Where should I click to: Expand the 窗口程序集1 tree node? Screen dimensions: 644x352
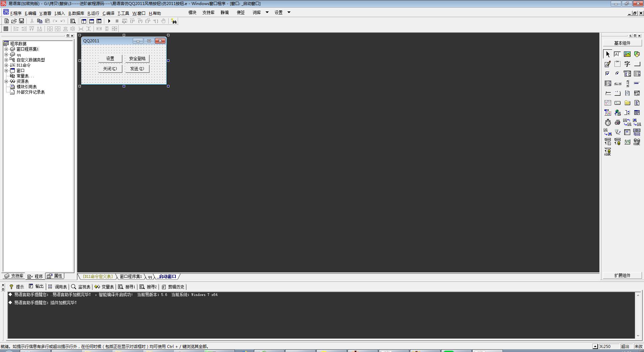coord(6,49)
